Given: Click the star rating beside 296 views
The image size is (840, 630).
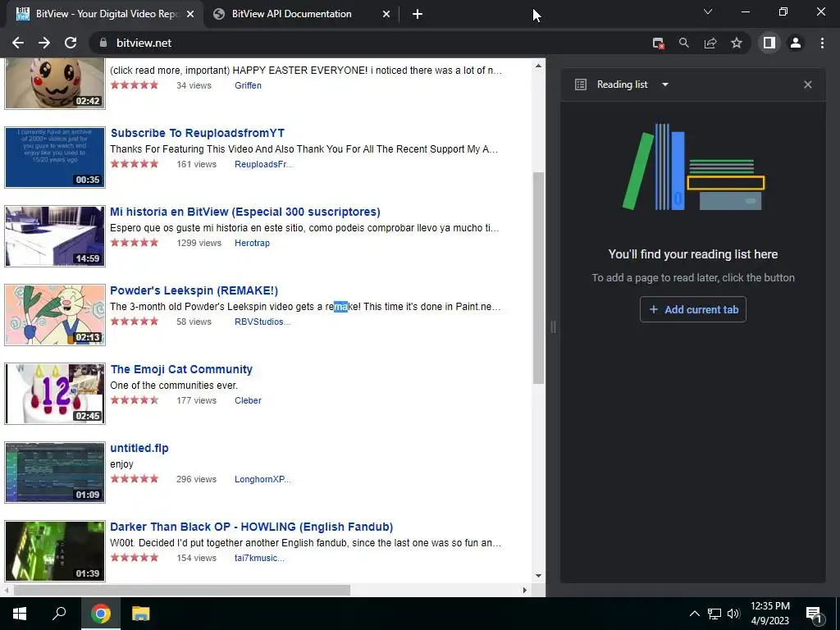Looking at the screenshot, I should [135, 478].
